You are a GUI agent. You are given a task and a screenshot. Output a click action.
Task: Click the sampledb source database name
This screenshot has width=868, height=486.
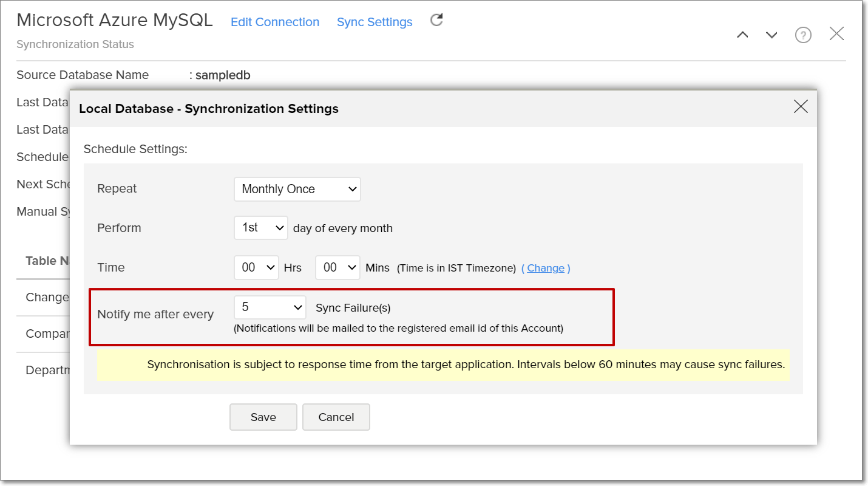[x=222, y=75]
